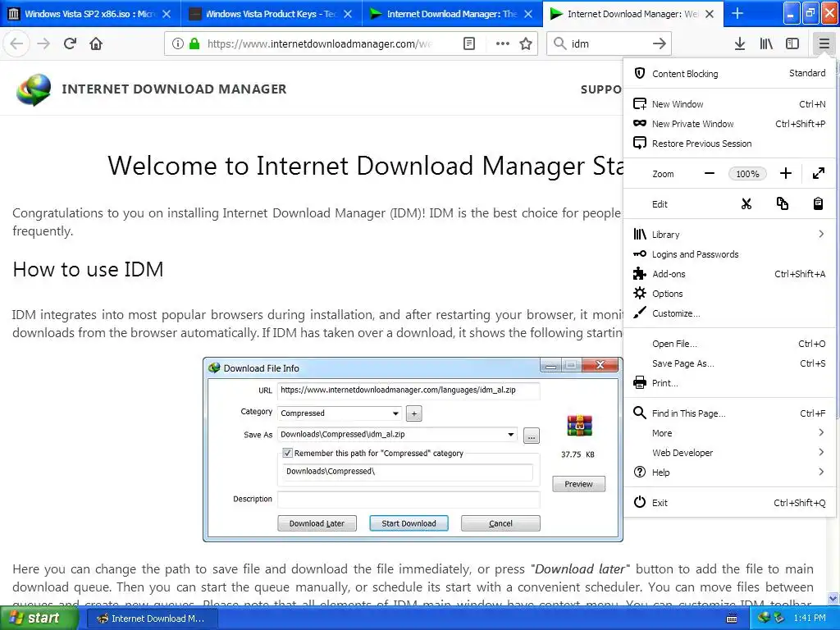
Task: Close the hamburger menu button
Action: [824, 43]
